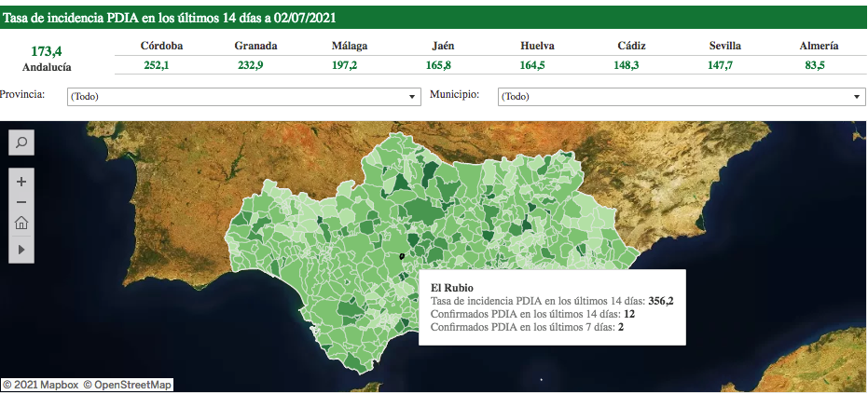Select the Córdoba province header

(x=161, y=46)
